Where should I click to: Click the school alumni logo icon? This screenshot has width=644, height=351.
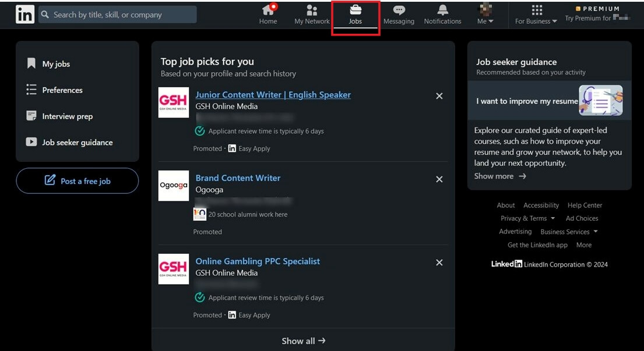[x=199, y=214]
